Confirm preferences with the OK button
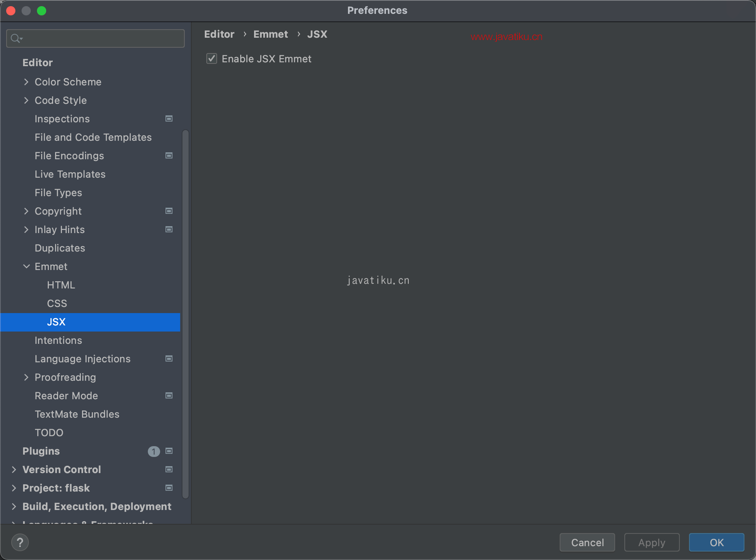 [x=716, y=542]
